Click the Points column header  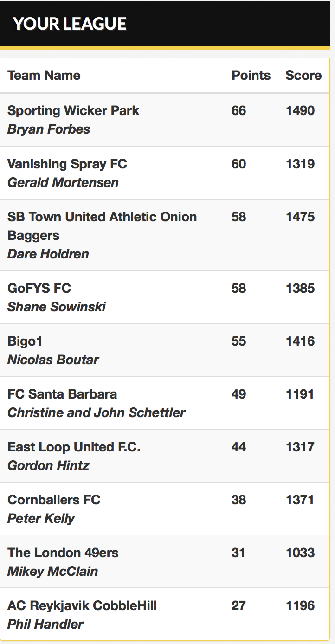coord(251,75)
